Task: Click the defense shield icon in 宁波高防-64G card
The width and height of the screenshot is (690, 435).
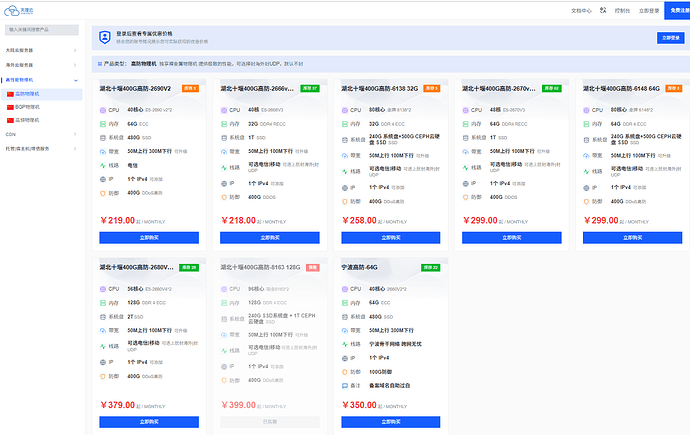Action: pyautogui.click(x=345, y=372)
